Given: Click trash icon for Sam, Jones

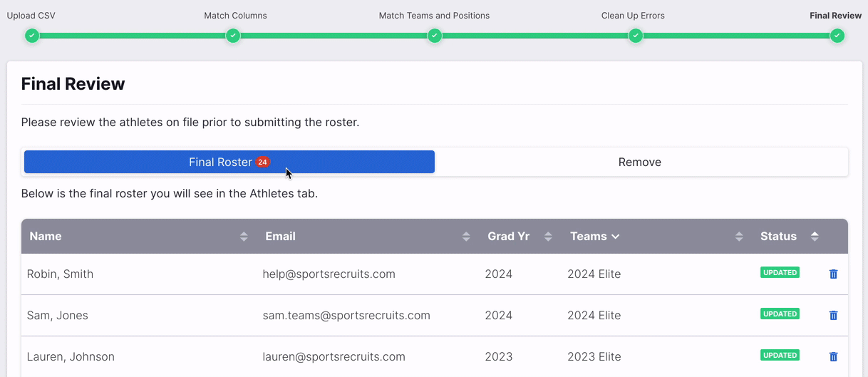Looking at the screenshot, I should [x=833, y=315].
